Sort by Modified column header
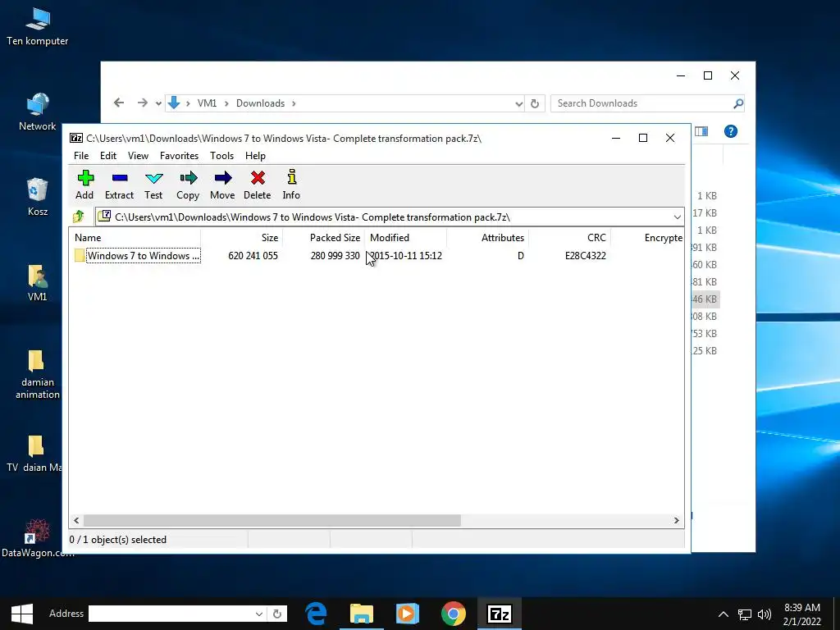840x630 pixels. [405, 238]
